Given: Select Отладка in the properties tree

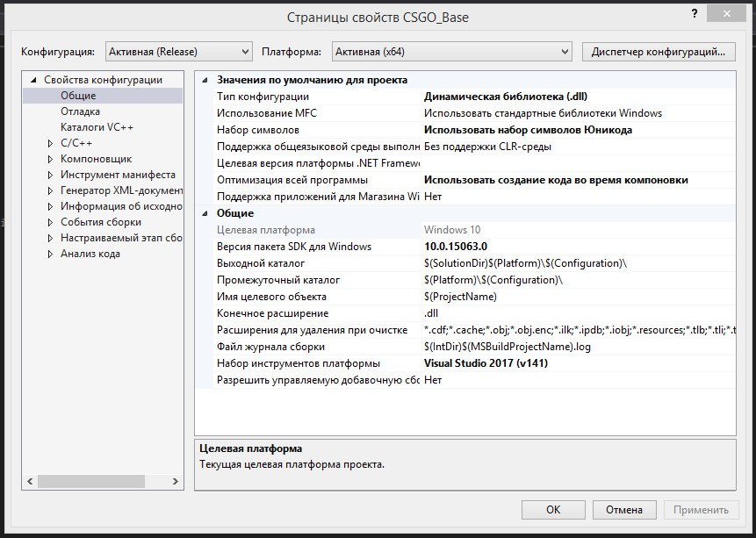Looking at the screenshot, I should [x=80, y=111].
